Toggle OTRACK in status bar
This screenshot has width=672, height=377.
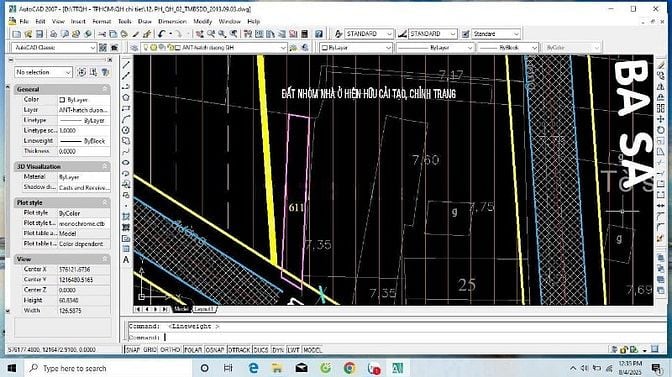click(239, 350)
